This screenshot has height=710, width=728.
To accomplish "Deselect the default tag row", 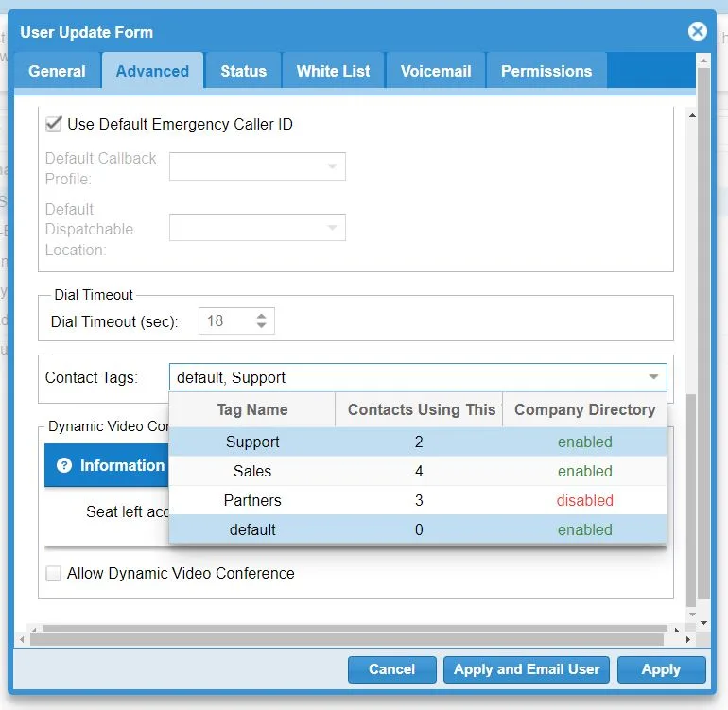I will (418, 529).
